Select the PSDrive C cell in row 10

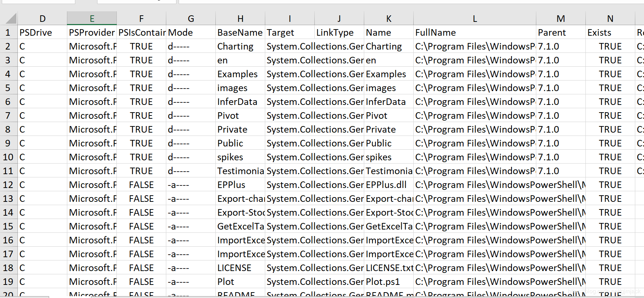(43, 157)
